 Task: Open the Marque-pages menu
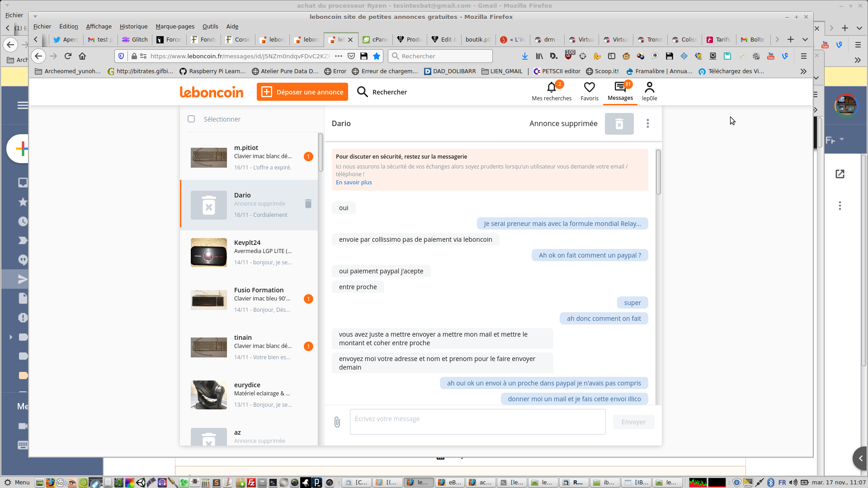point(175,27)
